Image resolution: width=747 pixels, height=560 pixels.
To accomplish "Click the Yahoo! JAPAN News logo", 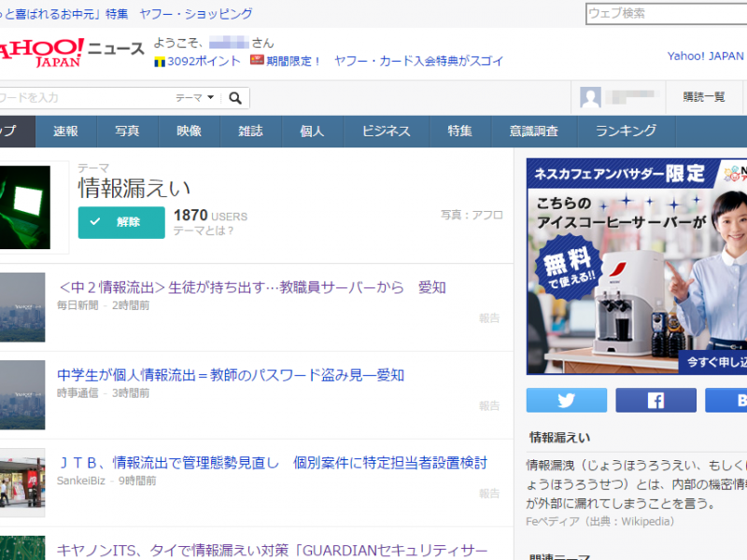I will 71,51.
